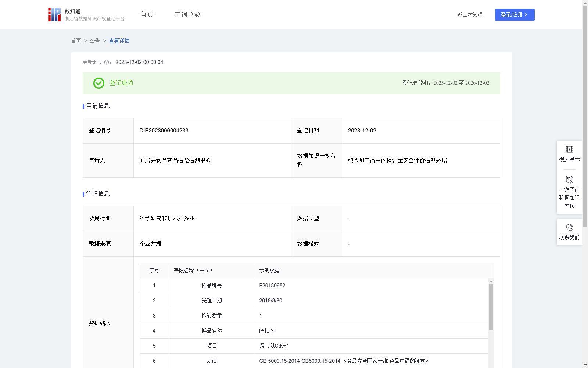Click the 镉（以Cd计）item cell
The image size is (588, 368).
click(372, 346)
